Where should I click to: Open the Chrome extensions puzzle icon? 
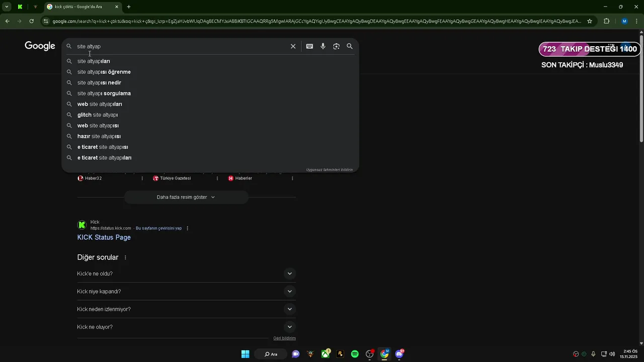click(606, 21)
